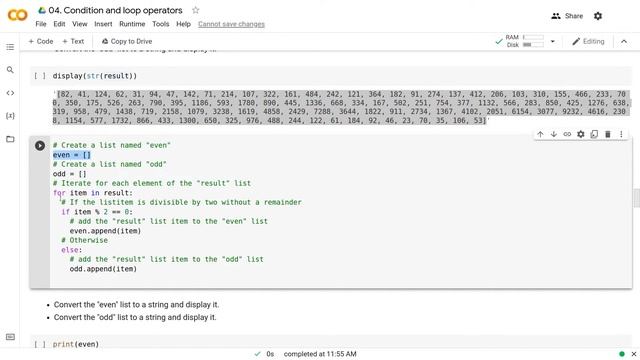Click the Colab logo
This screenshot has width=640, height=360.
(18, 16)
